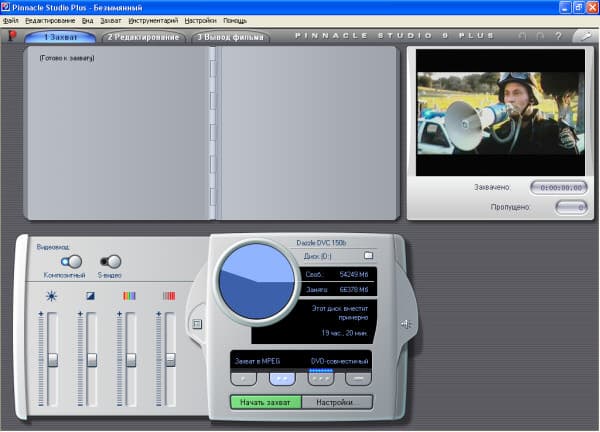Screen dimensions: 600x432
Task: Toggle the S-видео input switch
Action: tap(111, 262)
